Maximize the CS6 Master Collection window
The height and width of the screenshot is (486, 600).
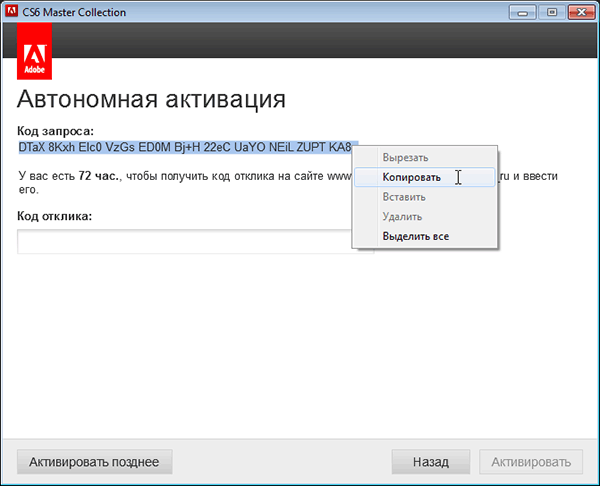pos(552,12)
